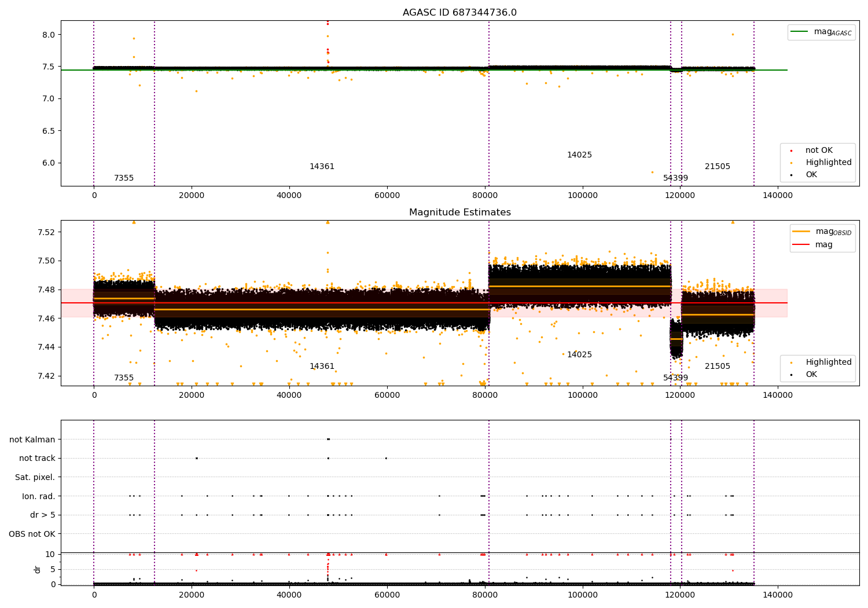Click the '7355' obsid label in top plot
The width and height of the screenshot is (868, 608).
coord(124,178)
